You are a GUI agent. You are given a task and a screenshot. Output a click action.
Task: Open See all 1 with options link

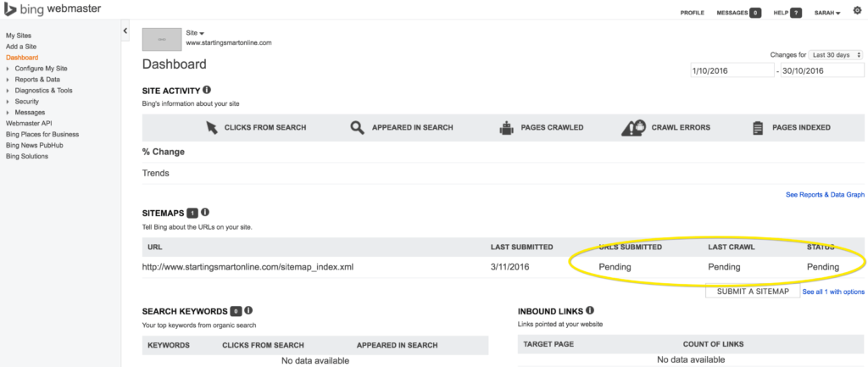point(833,292)
